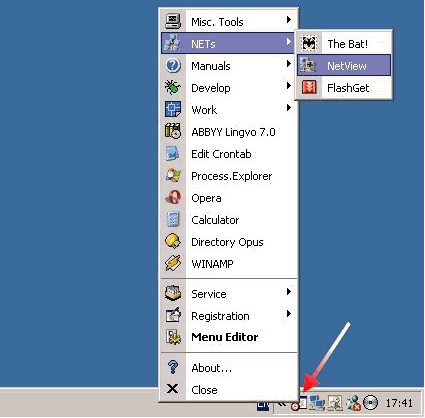The width and height of the screenshot is (425, 418).
Task: Click the WINAMP lightning icon
Action: click(173, 264)
